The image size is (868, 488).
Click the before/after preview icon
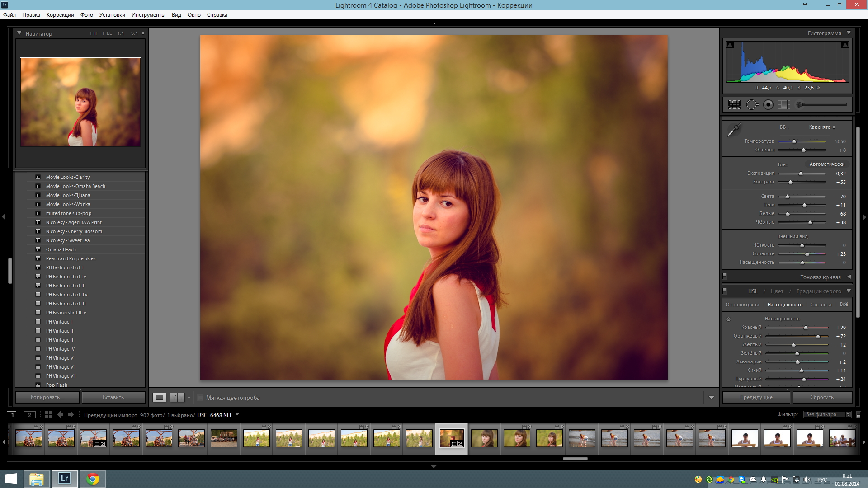[176, 397]
